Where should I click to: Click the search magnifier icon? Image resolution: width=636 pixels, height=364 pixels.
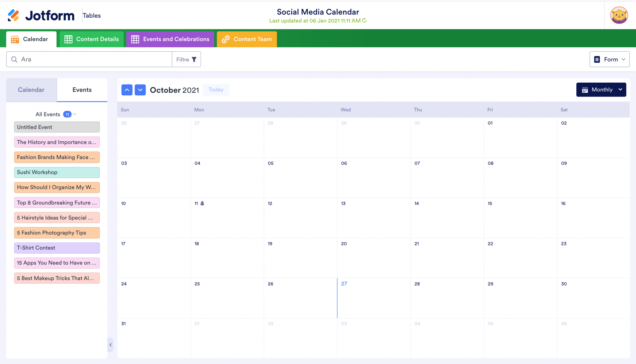tap(14, 59)
